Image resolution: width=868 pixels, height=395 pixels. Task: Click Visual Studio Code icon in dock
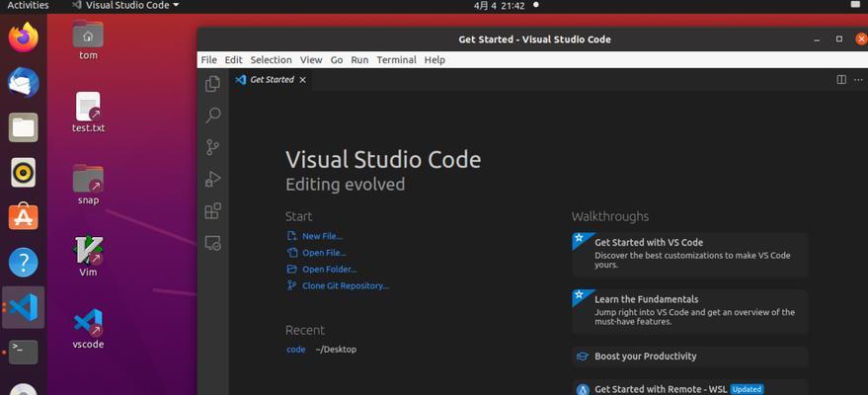pos(24,307)
